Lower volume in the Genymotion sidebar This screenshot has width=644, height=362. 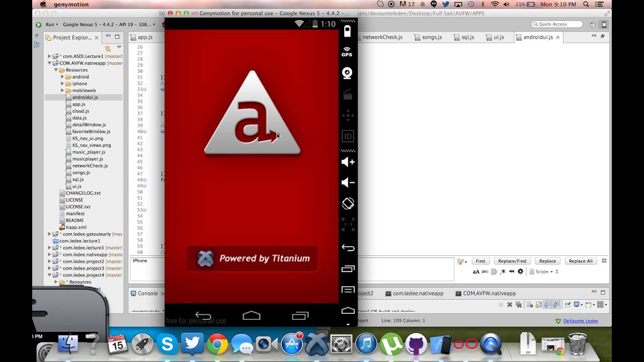[x=348, y=183]
